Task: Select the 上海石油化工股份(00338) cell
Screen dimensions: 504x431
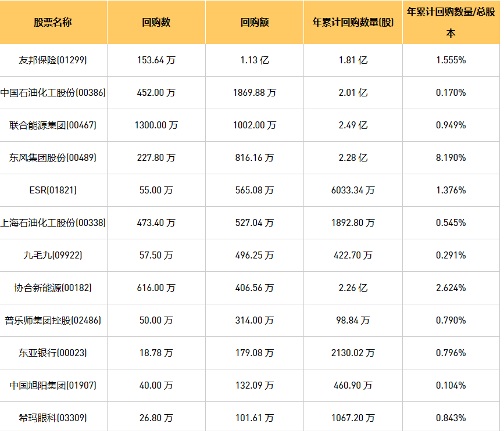Action: click(53, 222)
